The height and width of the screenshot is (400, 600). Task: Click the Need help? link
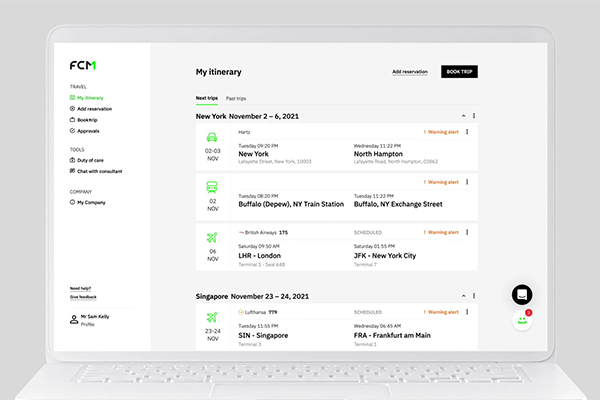80,288
